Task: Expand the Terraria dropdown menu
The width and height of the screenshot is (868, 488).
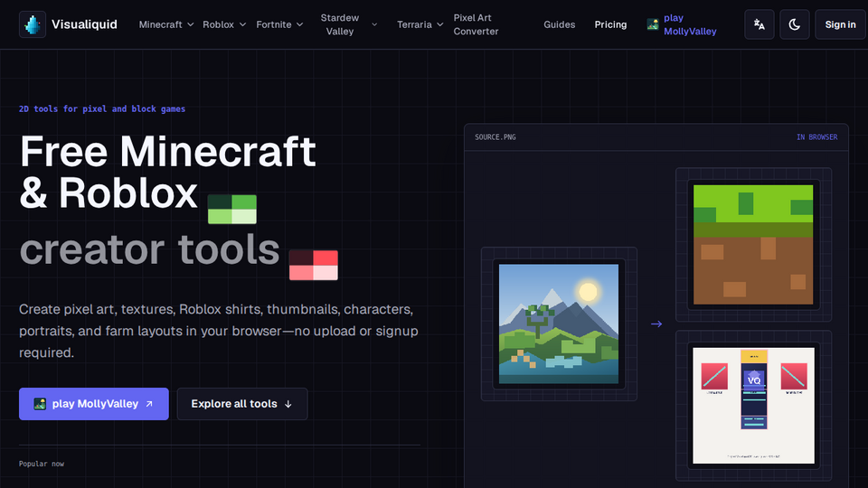Action: (x=420, y=24)
